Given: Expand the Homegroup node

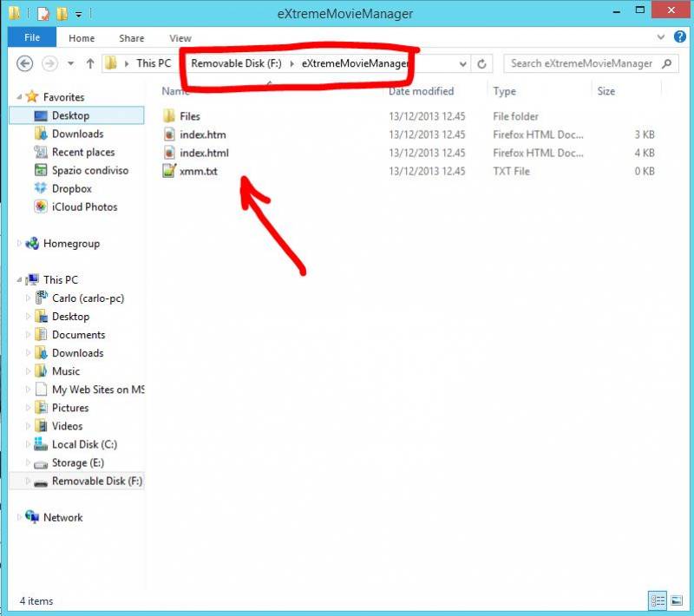Looking at the screenshot, I should [x=19, y=243].
